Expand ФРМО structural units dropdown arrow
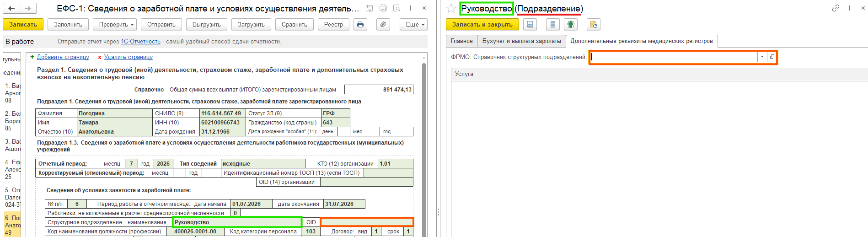868x237 pixels. click(762, 57)
